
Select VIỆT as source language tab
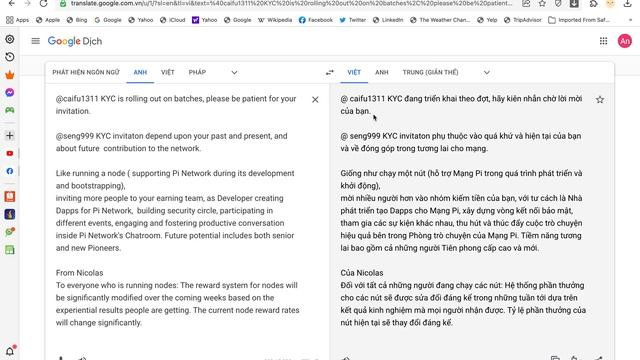tap(167, 72)
